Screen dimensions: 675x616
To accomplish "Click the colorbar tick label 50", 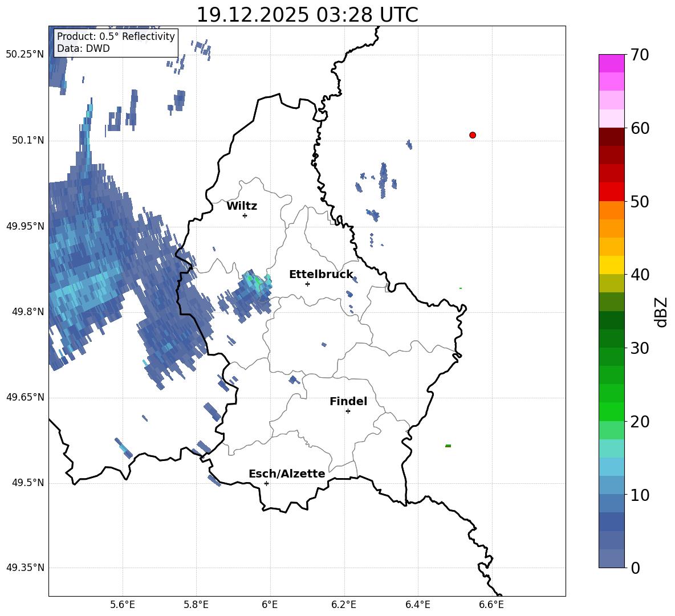I will point(640,201).
